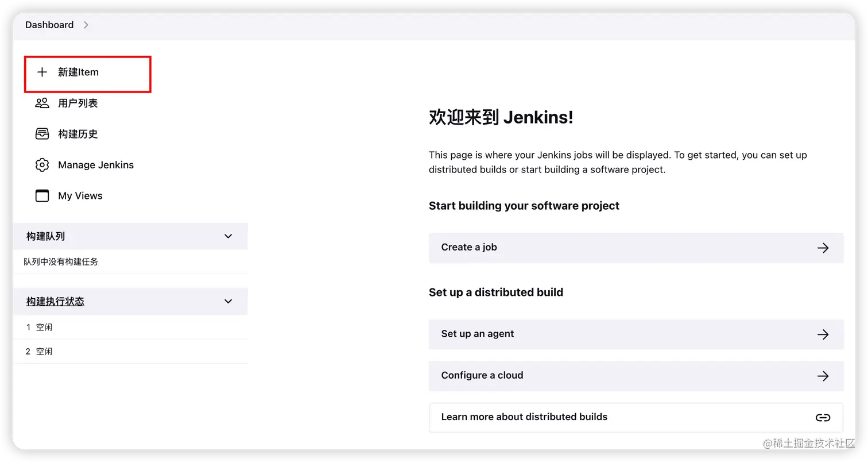Select executor row 1 空闲
Screen dimensions: 868x462
pyautogui.click(x=130, y=327)
